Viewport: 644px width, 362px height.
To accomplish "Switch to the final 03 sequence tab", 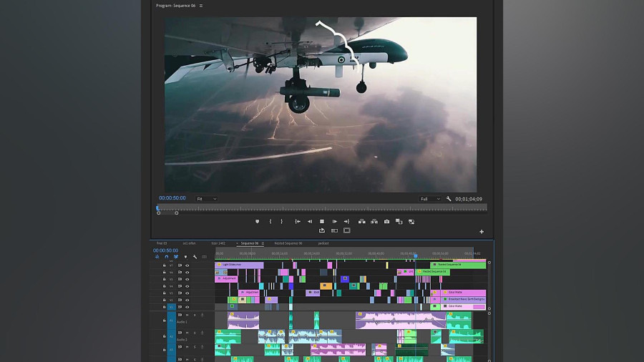I will [162, 243].
